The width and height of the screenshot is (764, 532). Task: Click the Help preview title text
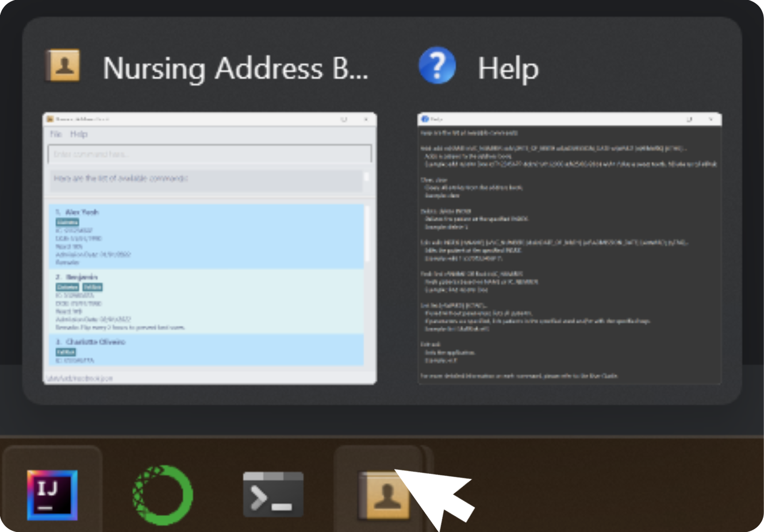(508, 69)
